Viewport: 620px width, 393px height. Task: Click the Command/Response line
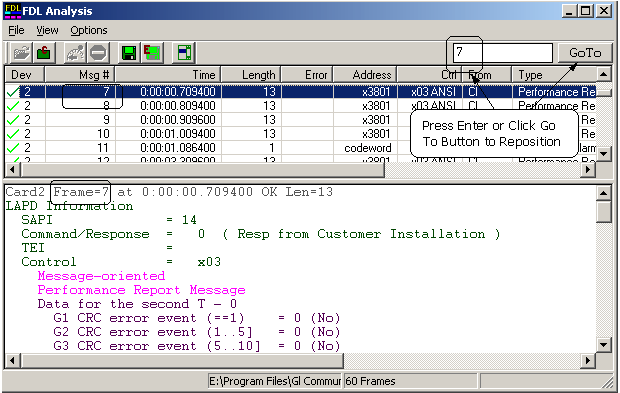click(x=261, y=234)
